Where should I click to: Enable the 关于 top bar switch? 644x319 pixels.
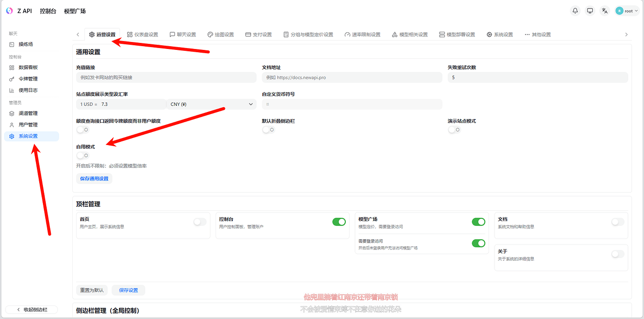point(618,254)
